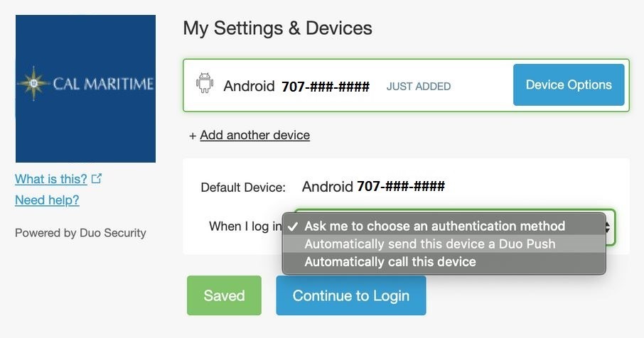Open the What is this? link
Screen dimensions: 644x338
pyautogui.click(x=51, y=179)
